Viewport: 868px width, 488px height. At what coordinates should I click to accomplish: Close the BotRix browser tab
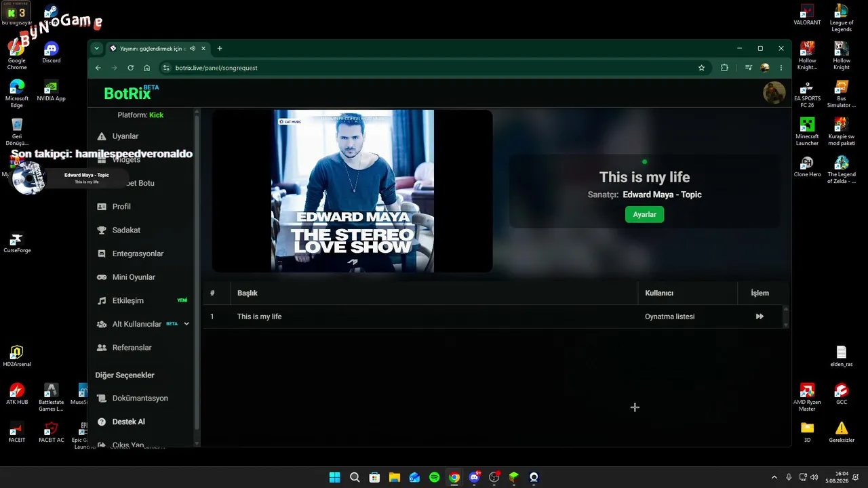click(203, 48)
